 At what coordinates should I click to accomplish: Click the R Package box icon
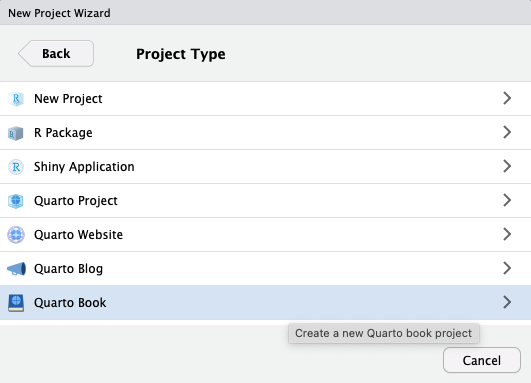point(16,133)
